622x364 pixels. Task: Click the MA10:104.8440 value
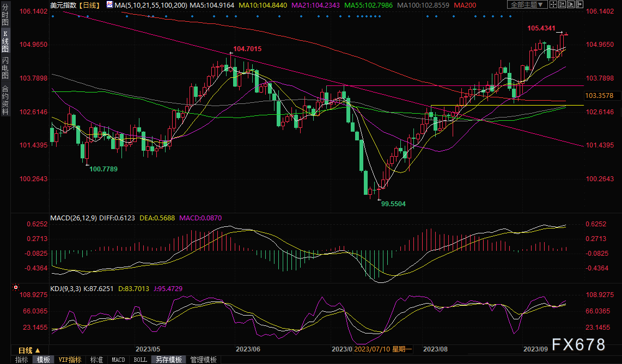[x=263, y=5]
